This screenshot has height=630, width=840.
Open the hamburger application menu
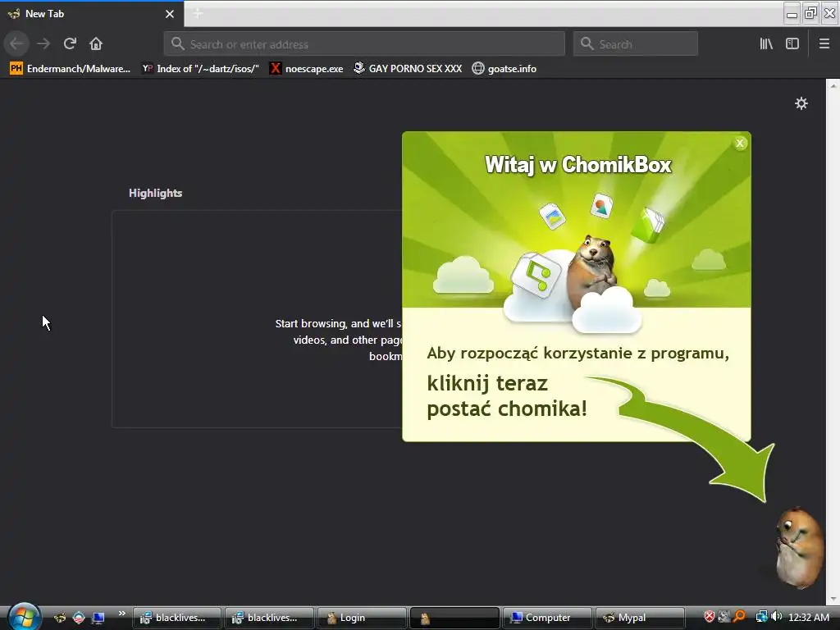[x=824, y=44]
